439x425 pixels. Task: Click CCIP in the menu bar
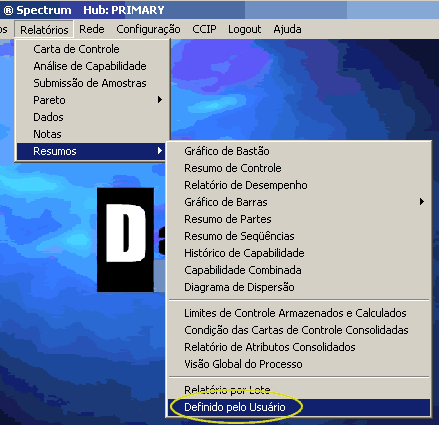click(x=204, y=29)
